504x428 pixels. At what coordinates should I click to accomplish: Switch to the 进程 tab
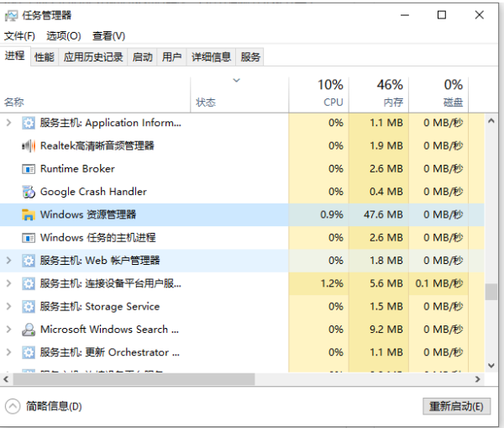pyautogui.click(x=15, y=56)
